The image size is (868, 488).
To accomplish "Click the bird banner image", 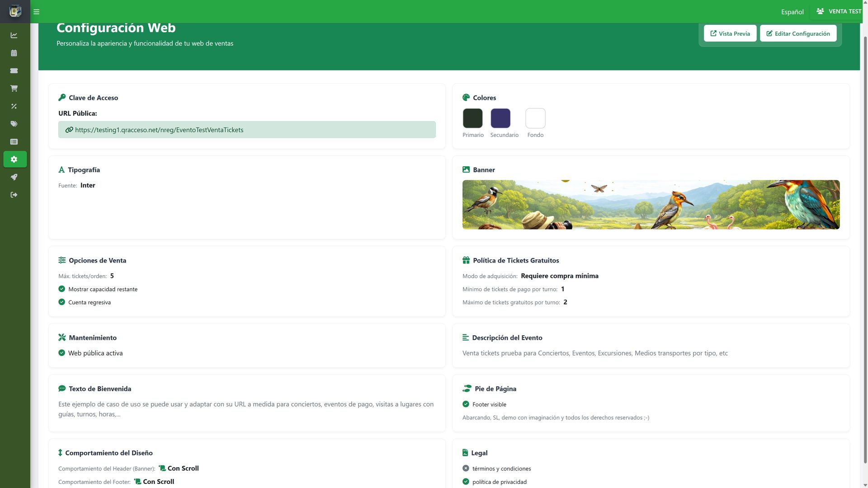I will (x=651, y=205).
